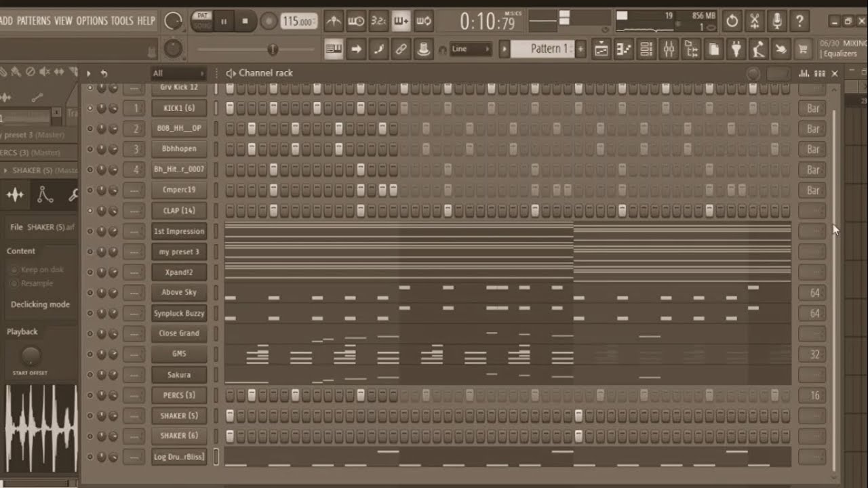This screenshot has height=488, width=868.
Task: Mute the 1st Impression channel LED
Action: pos(90,231)
